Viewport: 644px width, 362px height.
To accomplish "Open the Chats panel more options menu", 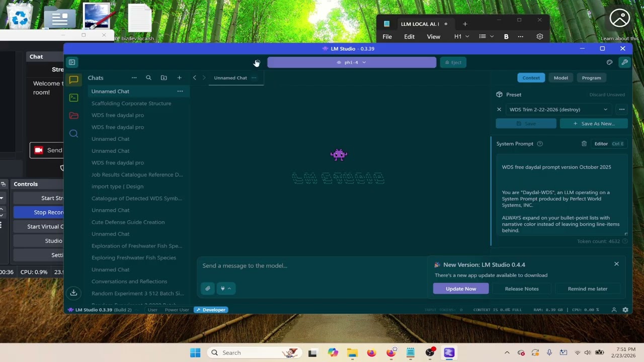I will pyautogui.click(x=134, y=78).
